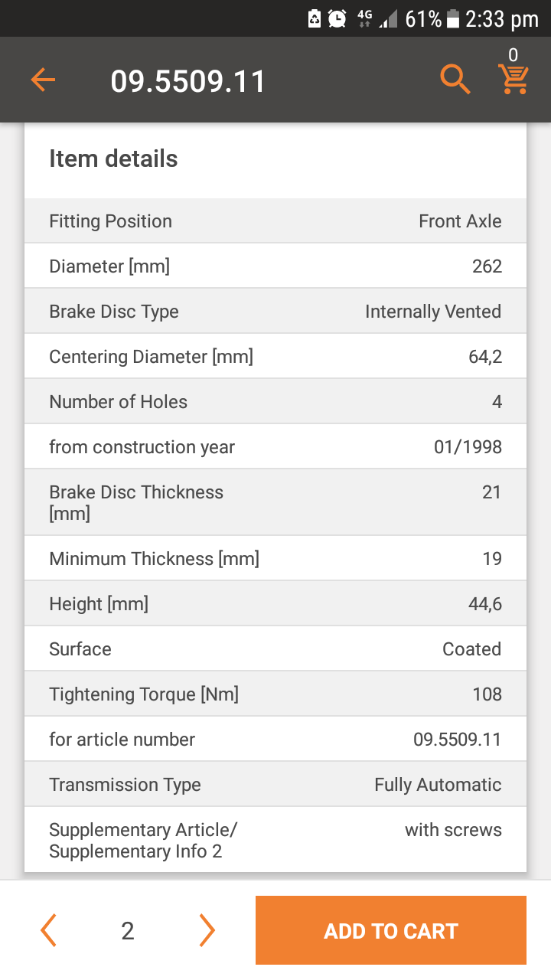Tap the article number 09.5509.11 value
Viewport: 551px width, 980px height.
click(458, 740)
